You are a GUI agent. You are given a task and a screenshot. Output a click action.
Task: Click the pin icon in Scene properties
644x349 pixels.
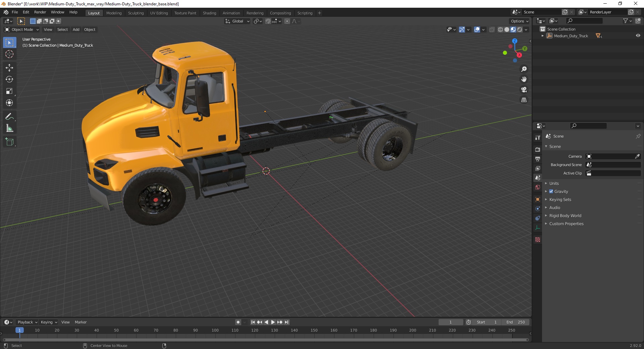point(638,136)
